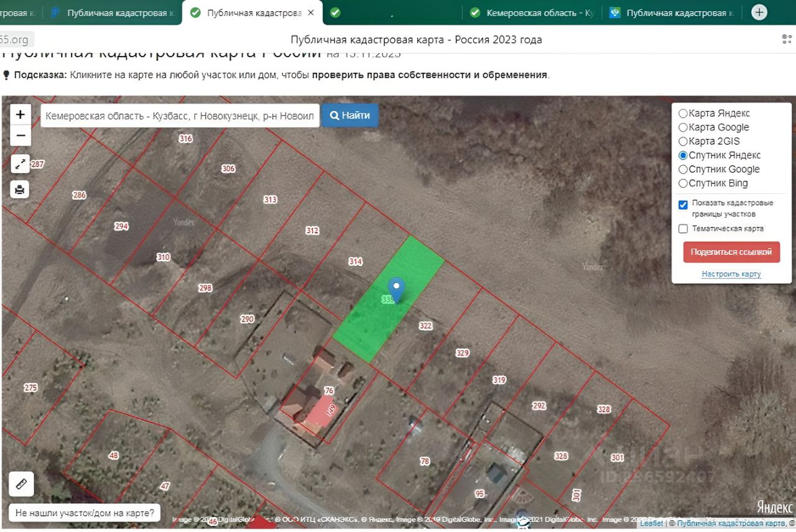Click parcel number 48 on the map
The image size is (796, 532).
click(x=113, y=456)
